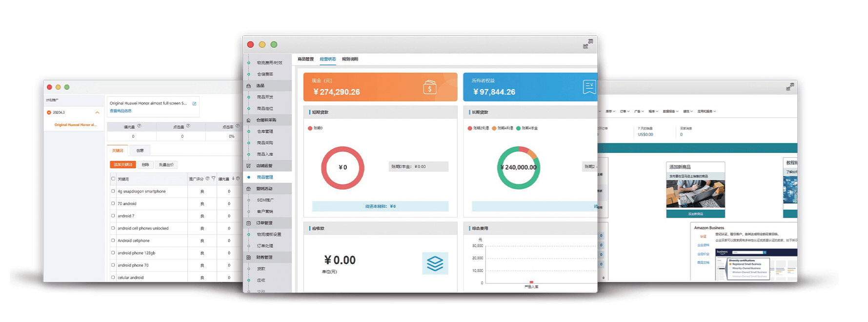Open the 创意 tab in the promotion window
The height and width of the screenshot is (322, 868).
pyautogui.click(x=140, y=150)
